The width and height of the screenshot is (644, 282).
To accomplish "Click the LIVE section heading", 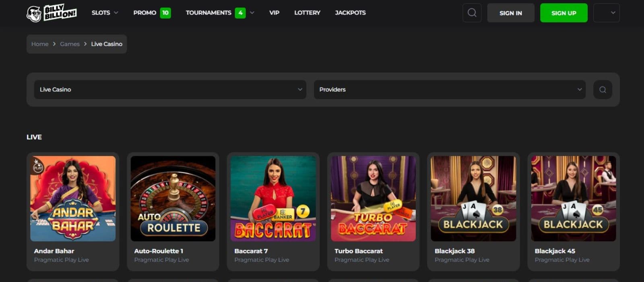I will point(34,137).
